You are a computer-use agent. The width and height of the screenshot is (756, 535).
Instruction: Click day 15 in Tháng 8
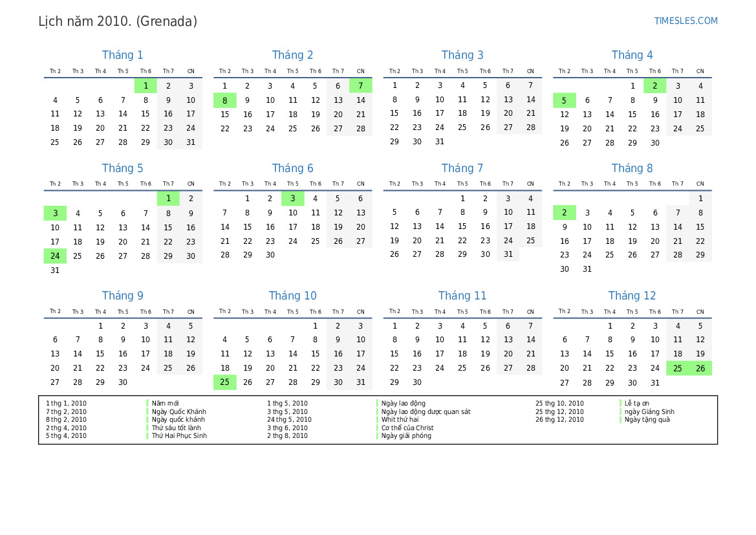tap(700, 226)
